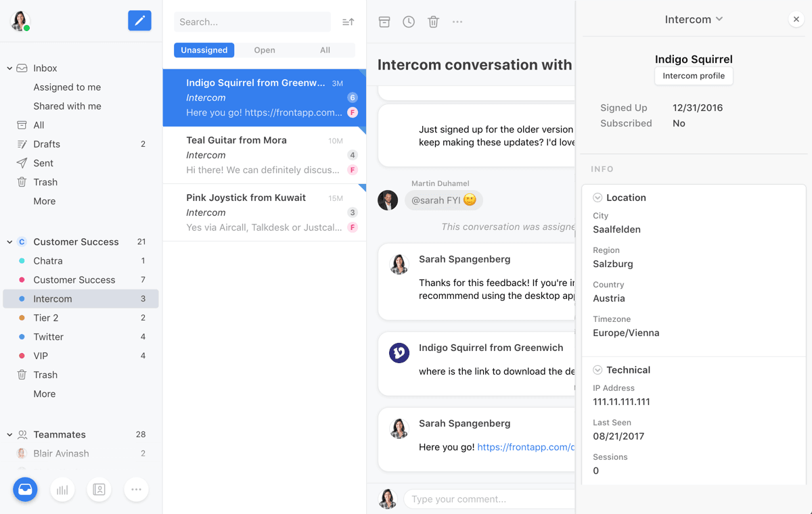Switch to the Open conversations tab

point(265,49)
